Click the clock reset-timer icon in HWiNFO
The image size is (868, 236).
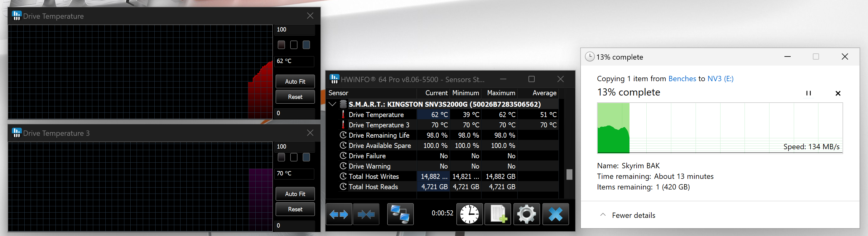pos(469,214)
